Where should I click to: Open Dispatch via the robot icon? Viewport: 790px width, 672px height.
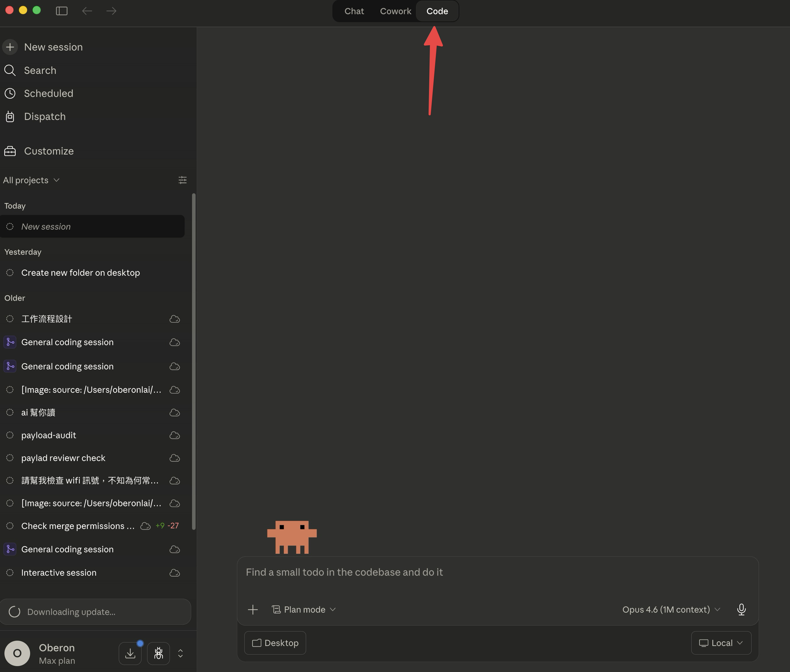click(10, 116)
